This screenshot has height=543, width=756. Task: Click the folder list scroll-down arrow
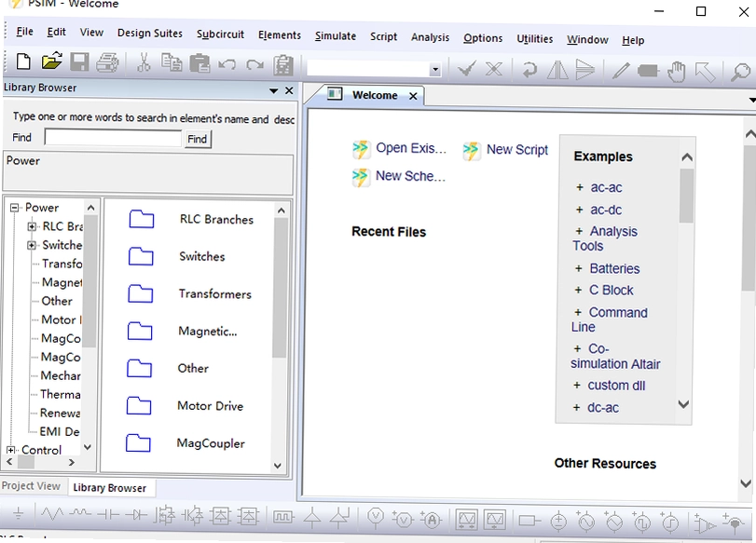point(278,466)
